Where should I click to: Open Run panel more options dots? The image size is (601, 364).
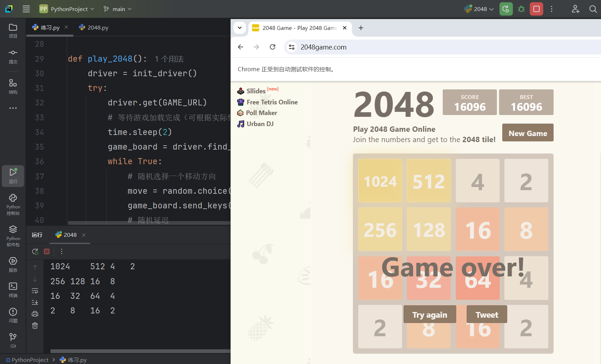tap(62, 251)
